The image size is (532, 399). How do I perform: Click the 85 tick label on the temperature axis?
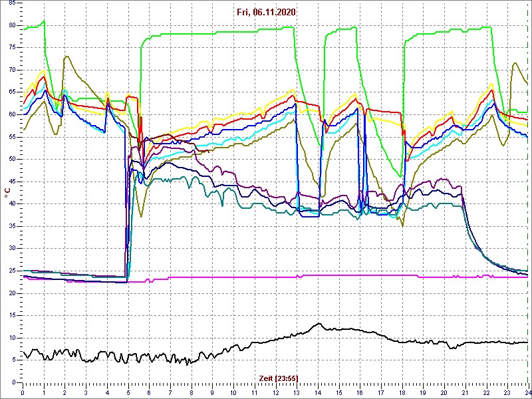[12, 3]
